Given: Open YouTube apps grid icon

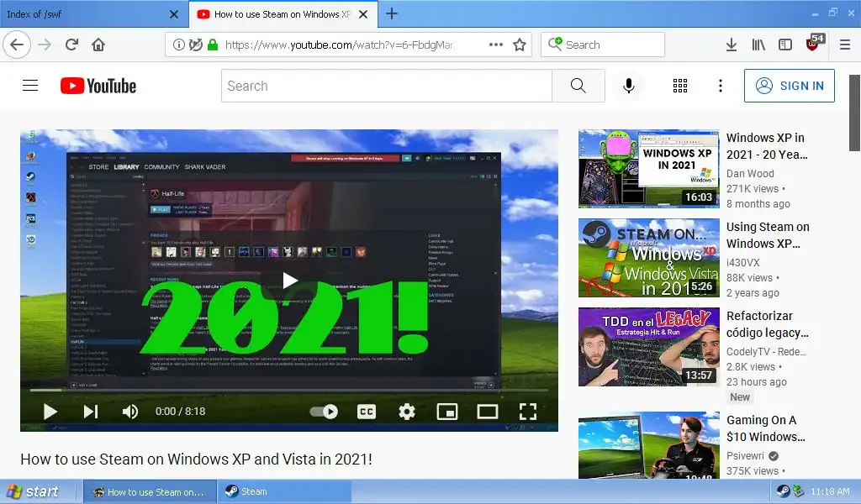Looking at the screenshot, I should pos(679,86).
